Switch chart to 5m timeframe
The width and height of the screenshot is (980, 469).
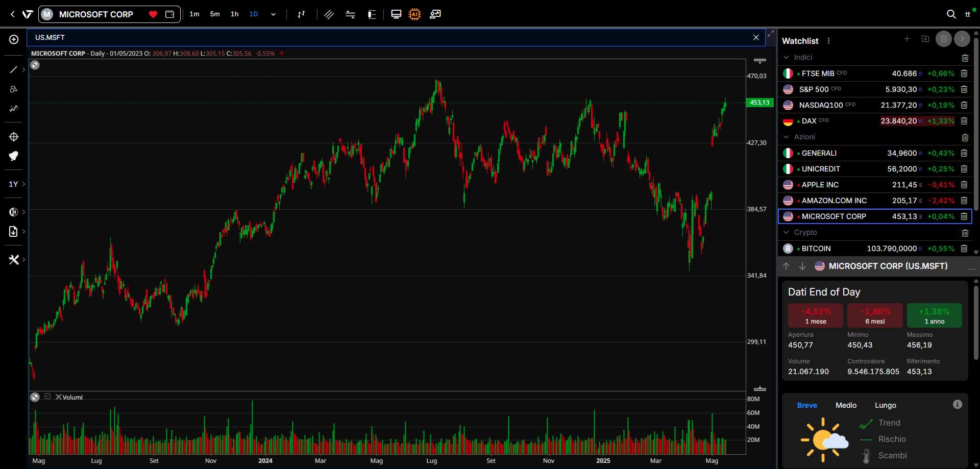(215, 14)
